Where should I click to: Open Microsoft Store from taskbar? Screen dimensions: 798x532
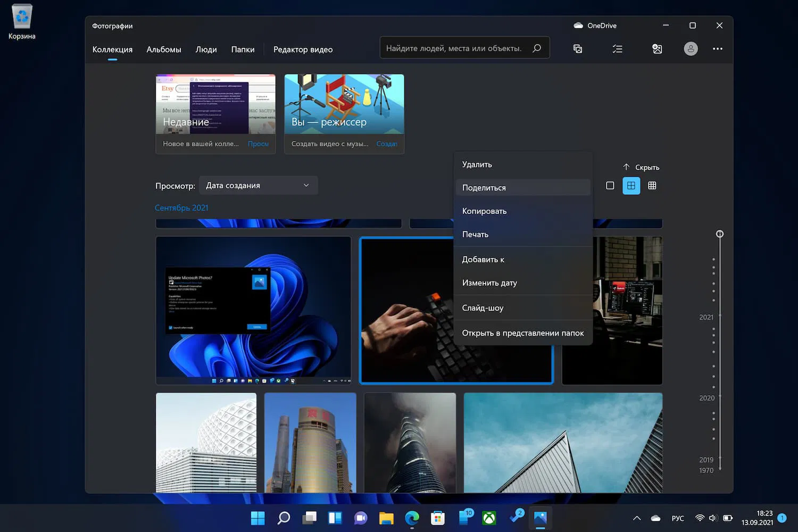tap(438, 518)
